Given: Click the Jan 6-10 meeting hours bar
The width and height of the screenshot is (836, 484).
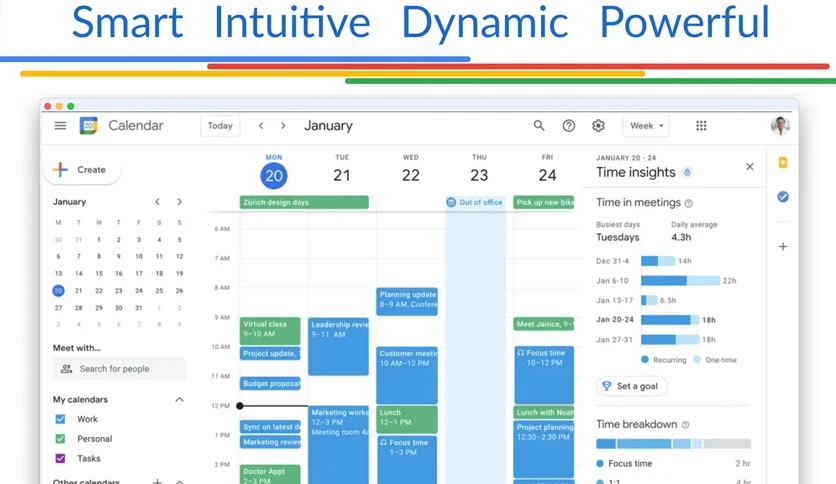Looking at the screenshot, I should 680,280.
